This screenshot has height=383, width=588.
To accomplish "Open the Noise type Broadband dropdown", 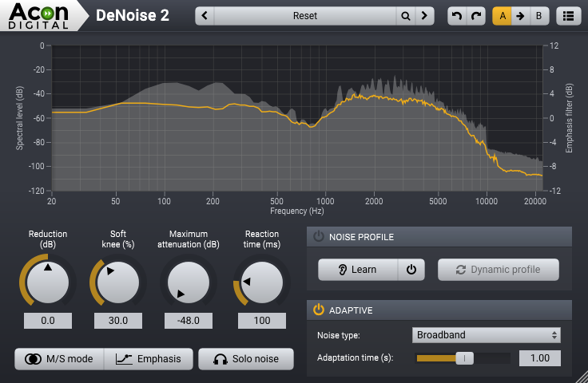I will [x=487, y=335].
